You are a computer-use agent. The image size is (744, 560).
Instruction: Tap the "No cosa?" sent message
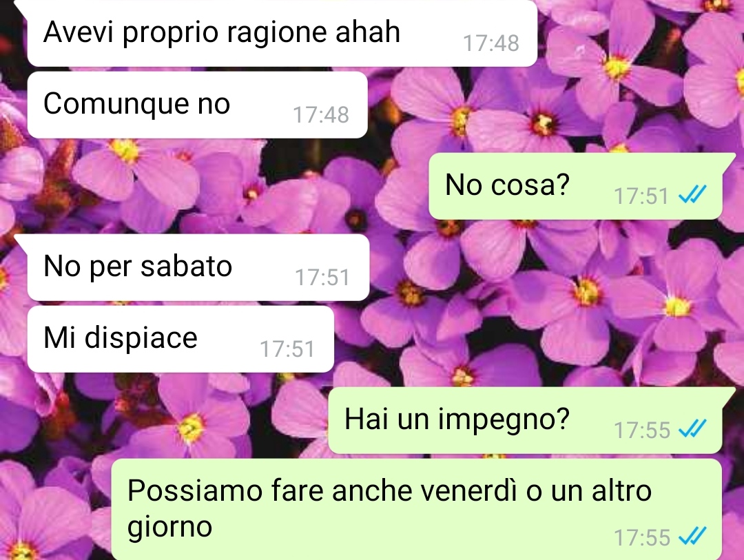coord(575,185)
